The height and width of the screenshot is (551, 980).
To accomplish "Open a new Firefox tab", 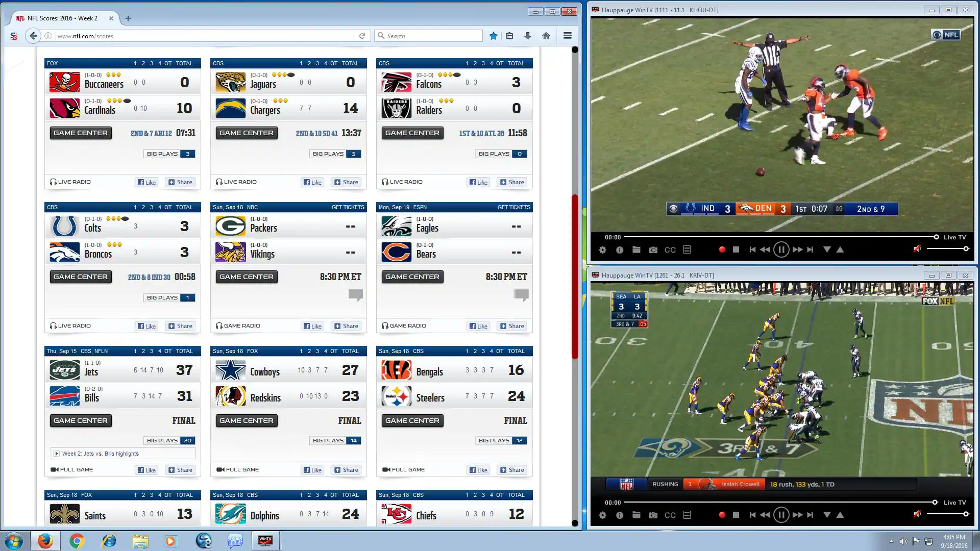I will click(x=128, y=18).
